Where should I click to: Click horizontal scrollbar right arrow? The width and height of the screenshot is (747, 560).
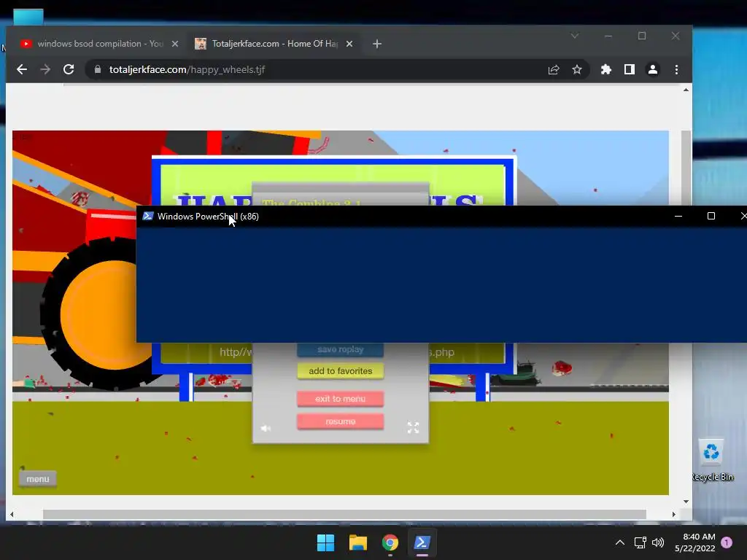tap(673, 514)
